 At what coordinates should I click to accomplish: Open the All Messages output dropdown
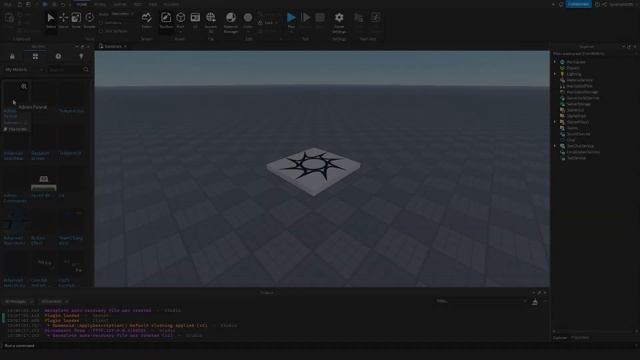point(18,302)
